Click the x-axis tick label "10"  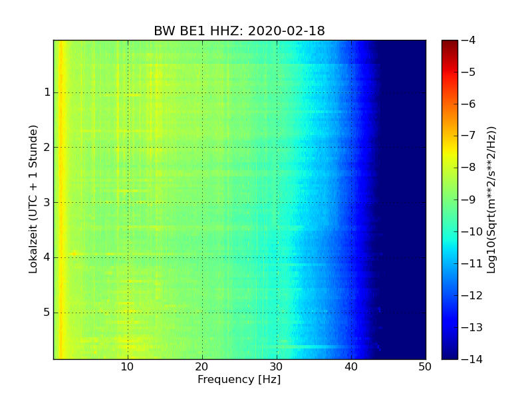click(127, 367)
